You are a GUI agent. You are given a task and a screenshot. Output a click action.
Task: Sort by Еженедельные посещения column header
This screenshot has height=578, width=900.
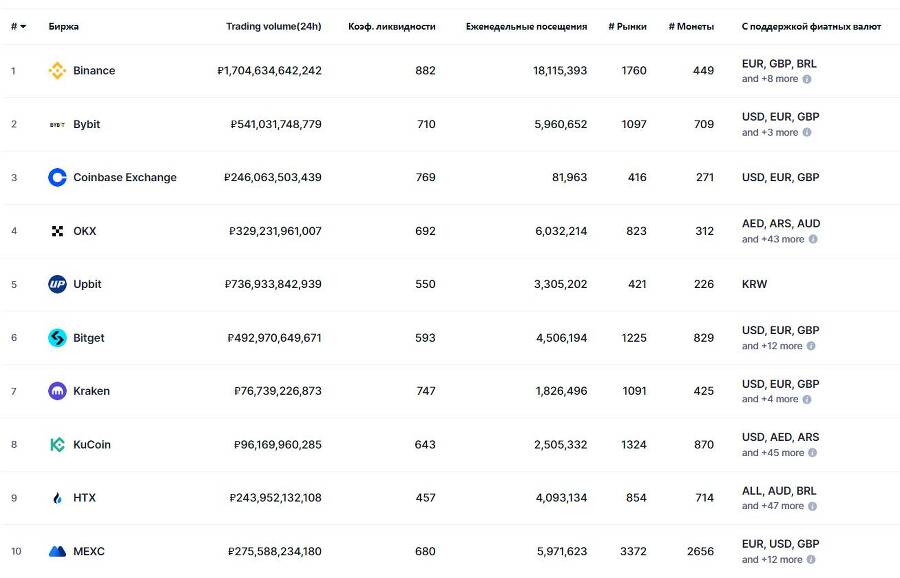(526, 26)
